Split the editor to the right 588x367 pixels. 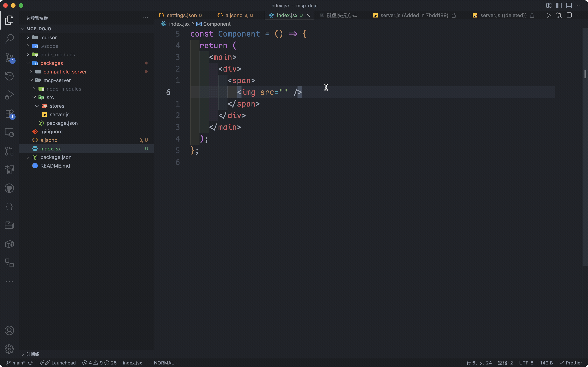(569, 15)
